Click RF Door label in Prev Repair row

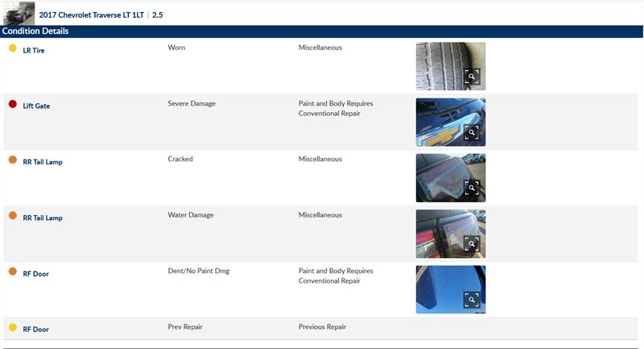tap(35, 329)
